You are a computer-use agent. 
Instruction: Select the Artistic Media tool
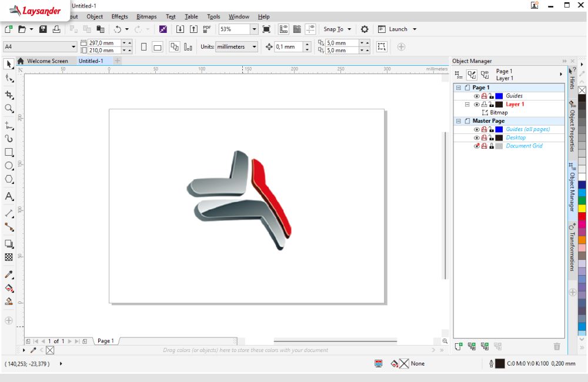coord(9,139)
